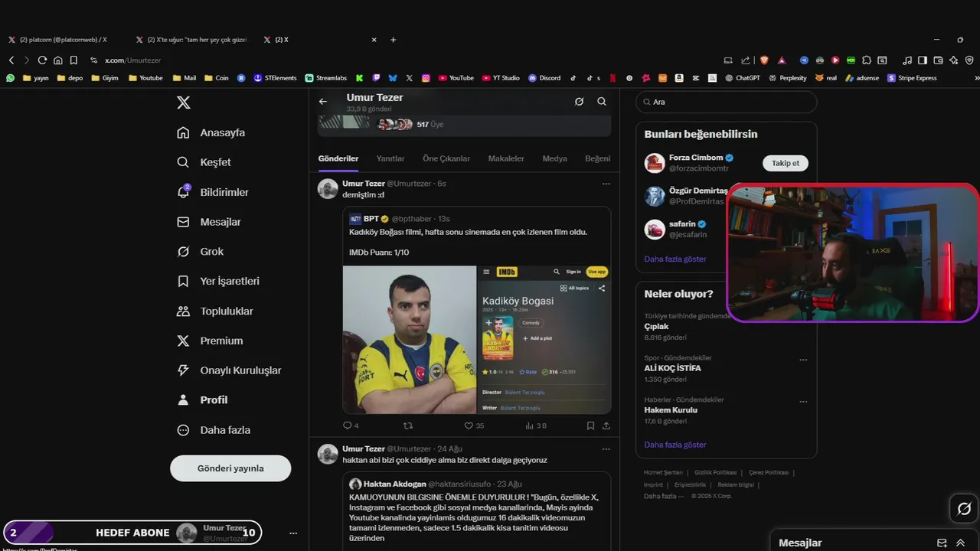Open Keşfet explore page
This screenshot has width=980, height=551.
(204, 162)
